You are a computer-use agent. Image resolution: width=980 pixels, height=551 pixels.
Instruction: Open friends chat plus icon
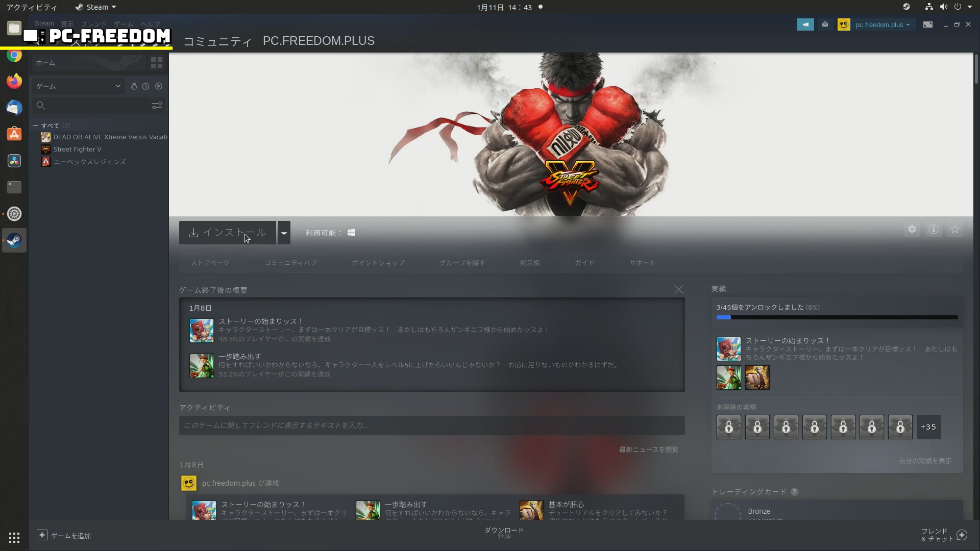962,535
